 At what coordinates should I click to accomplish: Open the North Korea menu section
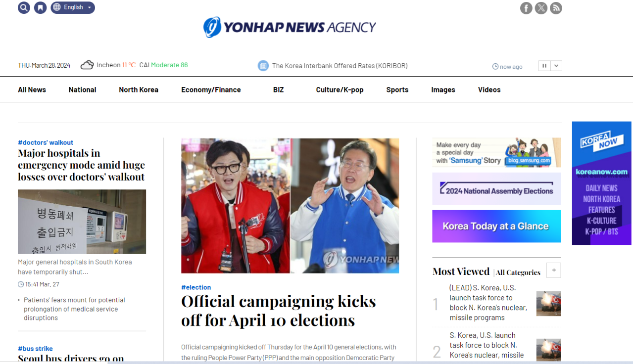coord(139,90)
